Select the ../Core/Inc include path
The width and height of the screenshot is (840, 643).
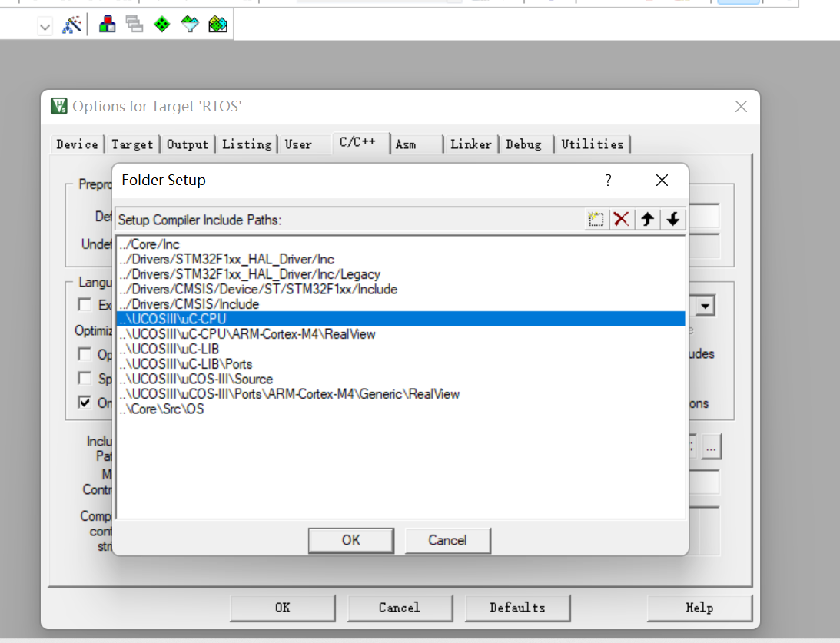(x=400, y=244)
